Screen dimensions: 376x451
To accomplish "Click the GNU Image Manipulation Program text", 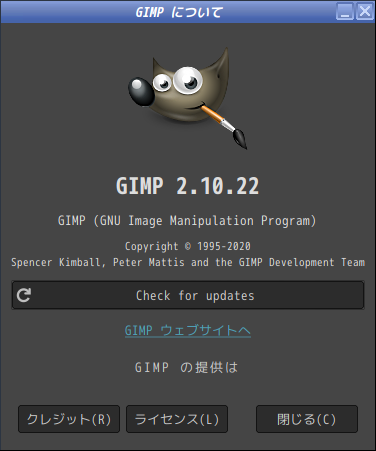I will coord(187,221).
